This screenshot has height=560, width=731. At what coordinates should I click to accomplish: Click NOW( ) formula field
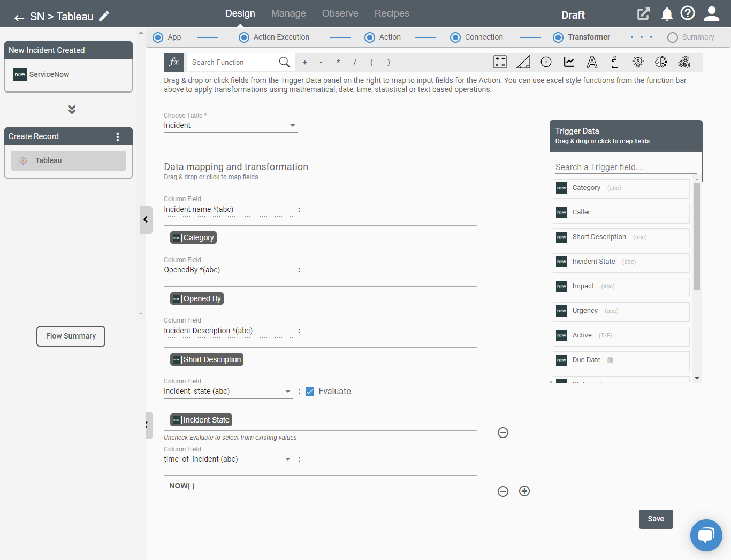[321, 486]
